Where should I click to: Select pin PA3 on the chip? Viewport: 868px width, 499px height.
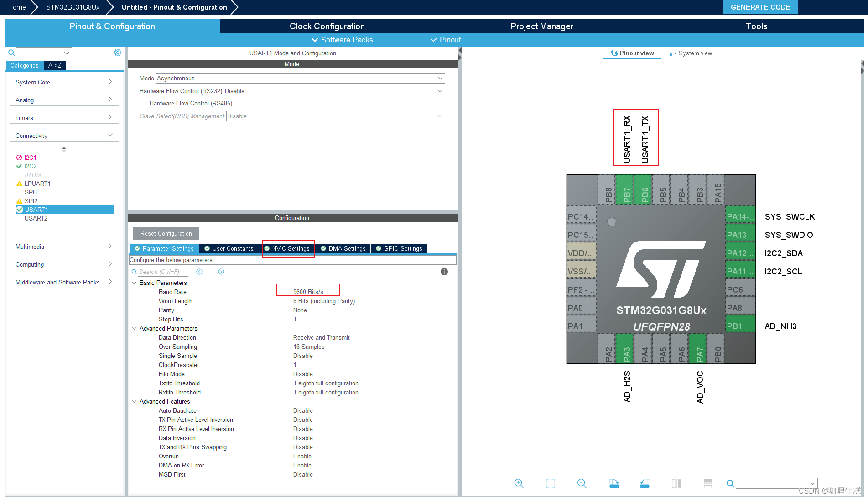(624, 348)
